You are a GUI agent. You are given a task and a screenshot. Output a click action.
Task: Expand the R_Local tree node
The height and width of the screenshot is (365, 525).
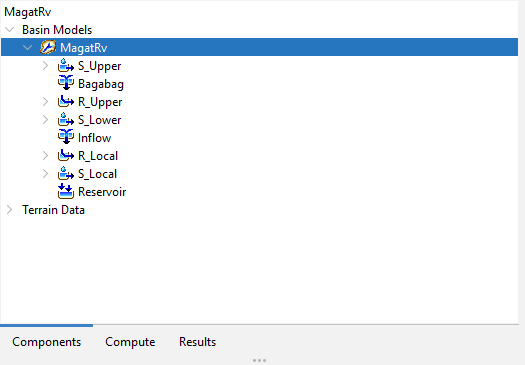click(46, 155)
